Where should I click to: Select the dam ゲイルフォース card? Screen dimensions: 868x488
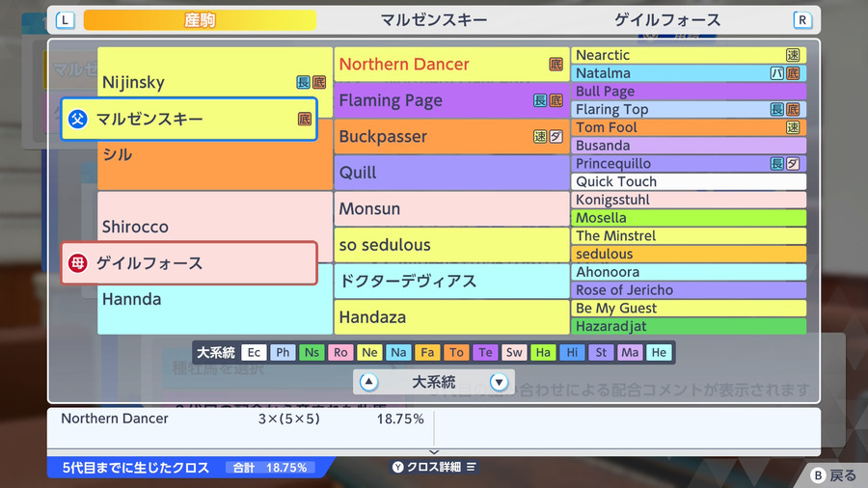189,263
